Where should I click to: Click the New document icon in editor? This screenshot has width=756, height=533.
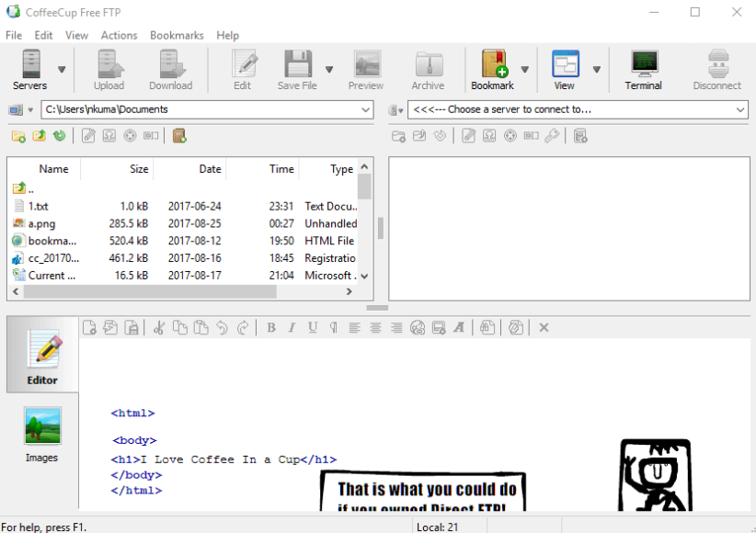click(89, 328)
